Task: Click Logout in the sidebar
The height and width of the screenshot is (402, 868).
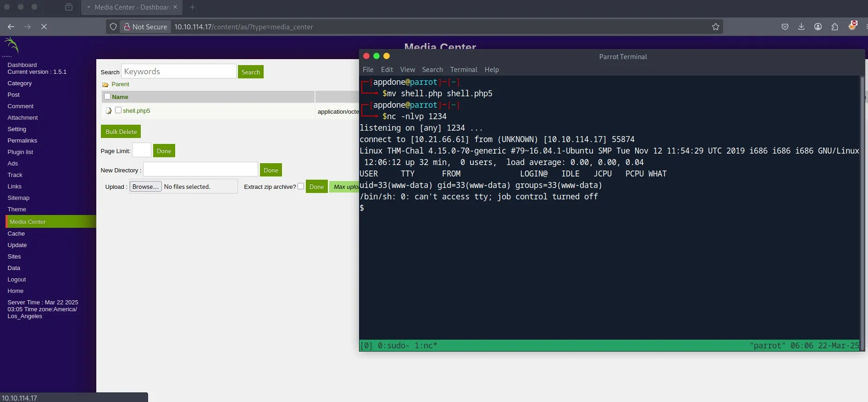Action: coord(17,280)
